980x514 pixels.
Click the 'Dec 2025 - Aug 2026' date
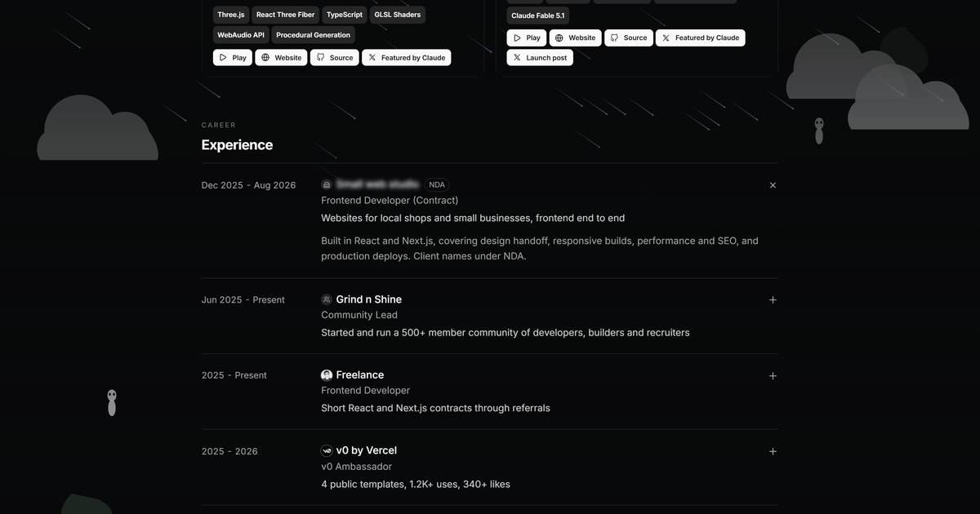click(x=249, y=185)
